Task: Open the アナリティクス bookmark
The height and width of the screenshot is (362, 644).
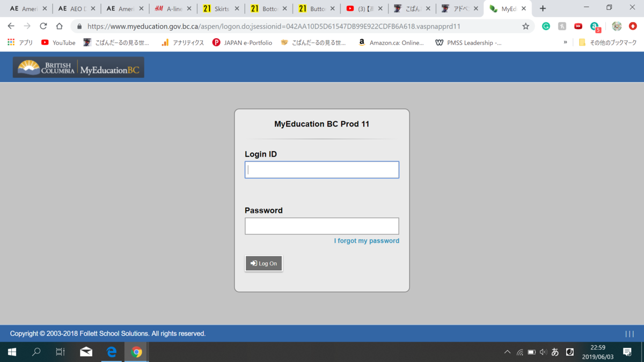Action: 182,42
